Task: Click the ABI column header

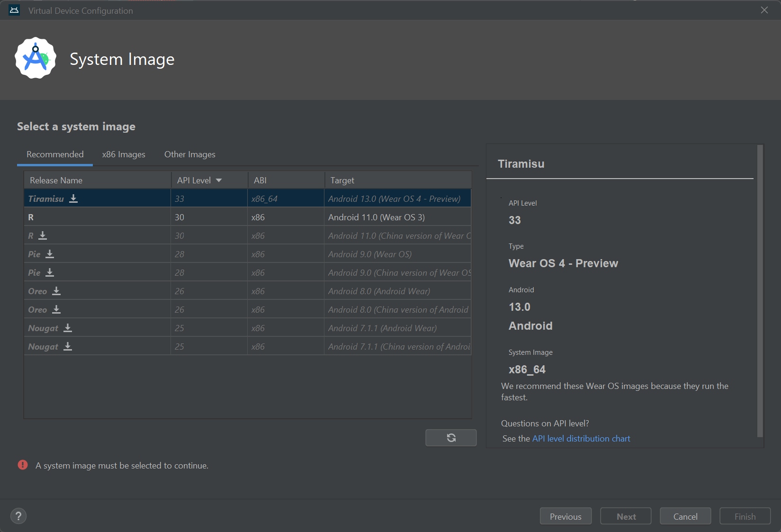Action: click(286, 180)
